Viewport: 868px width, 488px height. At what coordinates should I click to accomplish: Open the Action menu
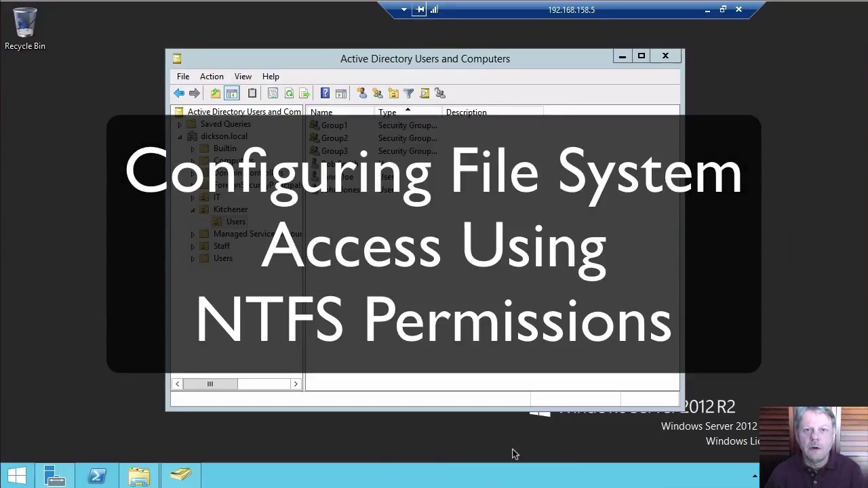[212, 77]
